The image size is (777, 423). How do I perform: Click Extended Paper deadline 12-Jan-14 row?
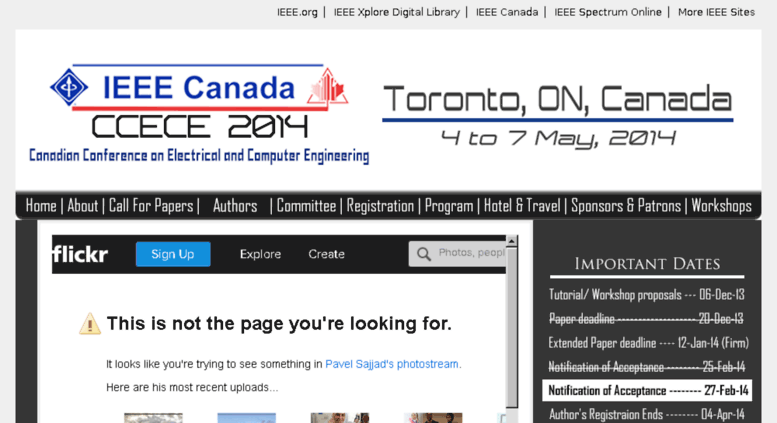(648, 343)
